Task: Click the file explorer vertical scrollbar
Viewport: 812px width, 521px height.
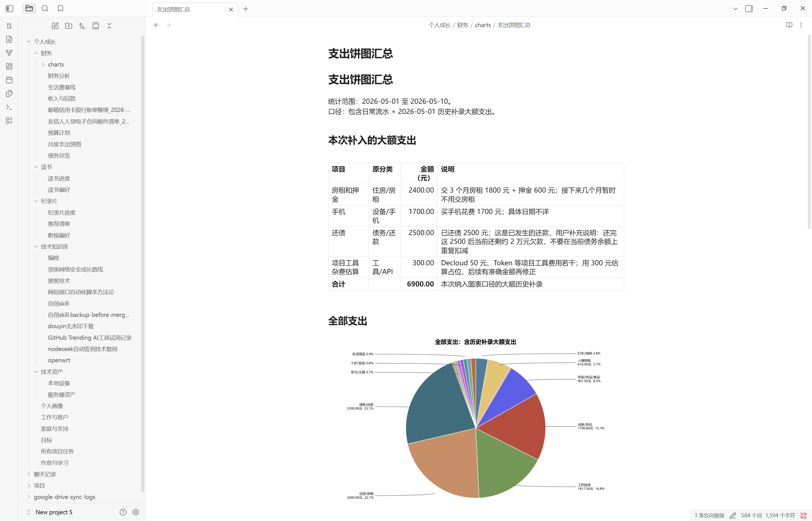Action: 143,264
